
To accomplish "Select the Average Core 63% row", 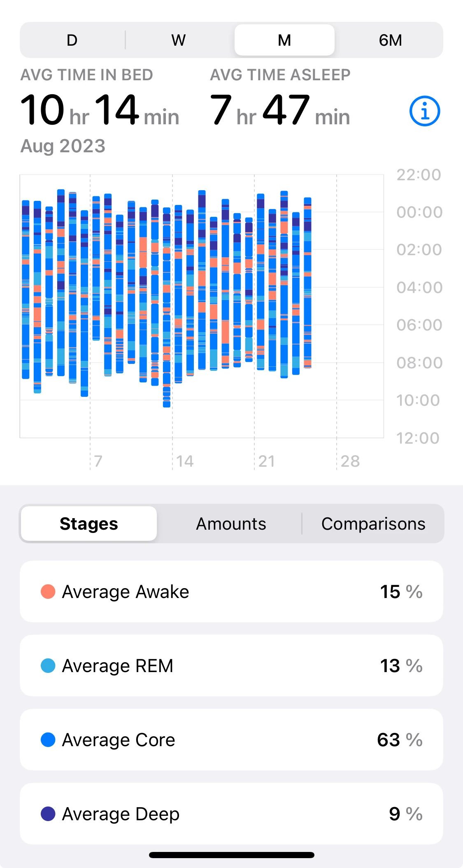I will 231,740.
